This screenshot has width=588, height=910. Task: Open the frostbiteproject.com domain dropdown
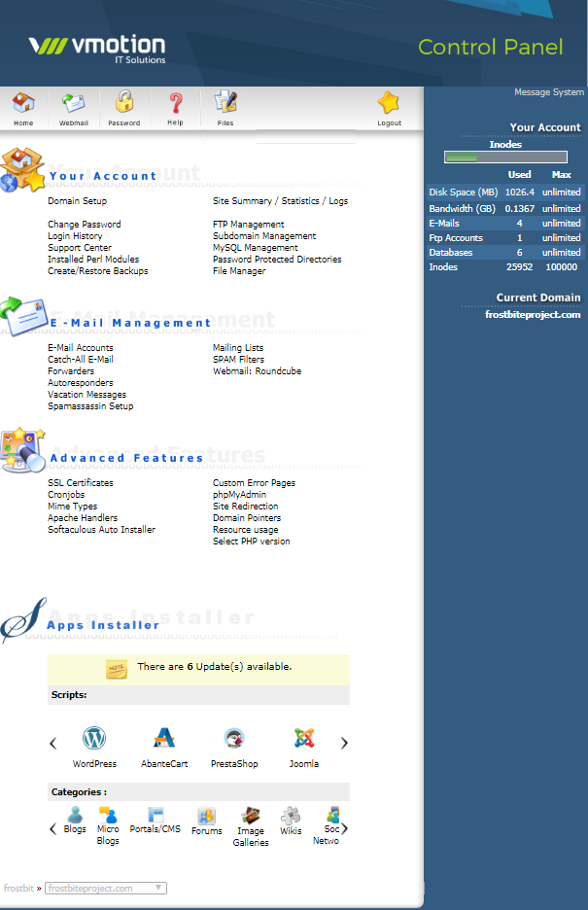coord(106,888)
